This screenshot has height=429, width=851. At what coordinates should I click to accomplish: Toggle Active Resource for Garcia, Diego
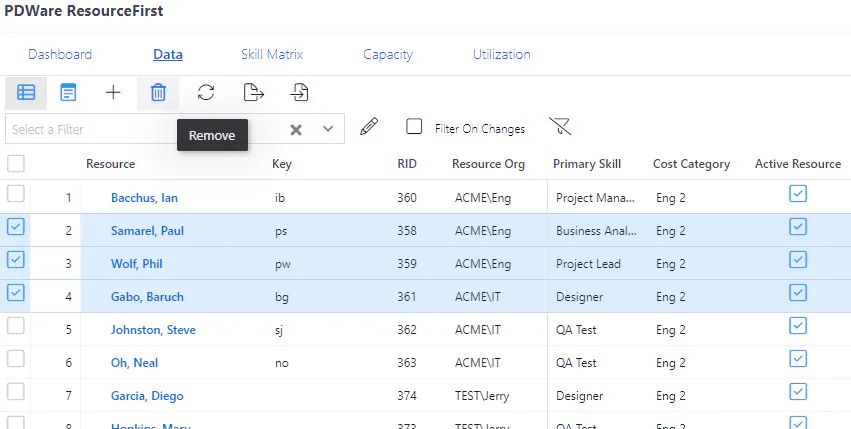tap(798, 392)
